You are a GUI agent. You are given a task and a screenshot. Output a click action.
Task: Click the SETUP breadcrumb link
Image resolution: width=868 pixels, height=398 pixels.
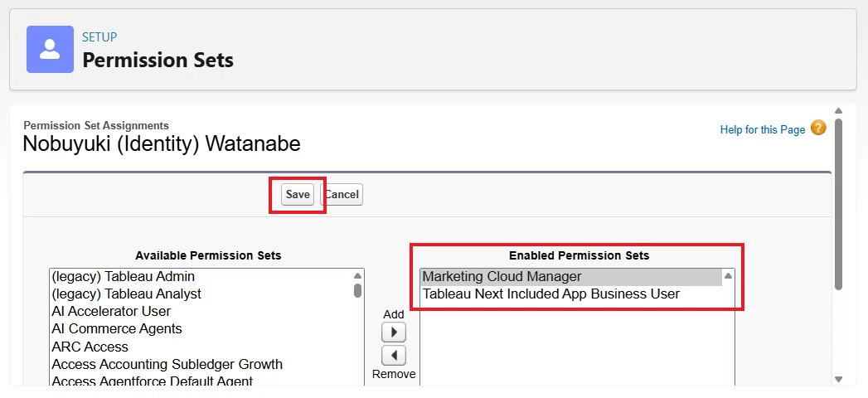click(x=99, y=37)
